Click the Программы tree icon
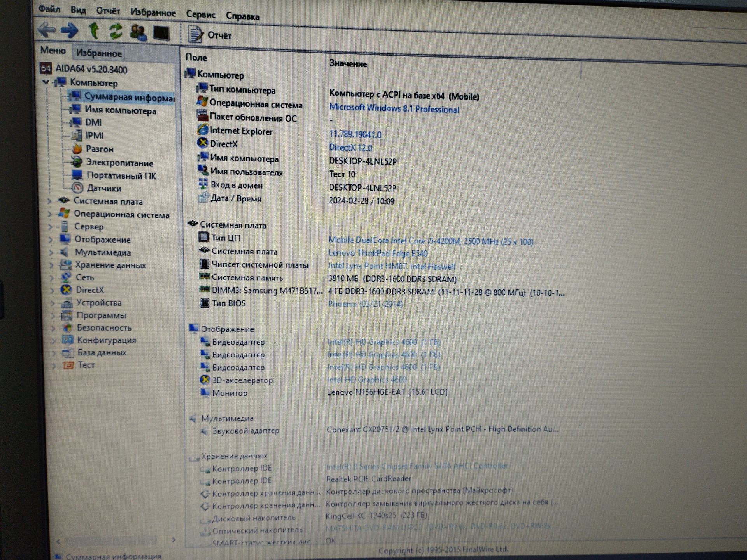This screenshot has height=560, width=747. [x=67, y=315]
